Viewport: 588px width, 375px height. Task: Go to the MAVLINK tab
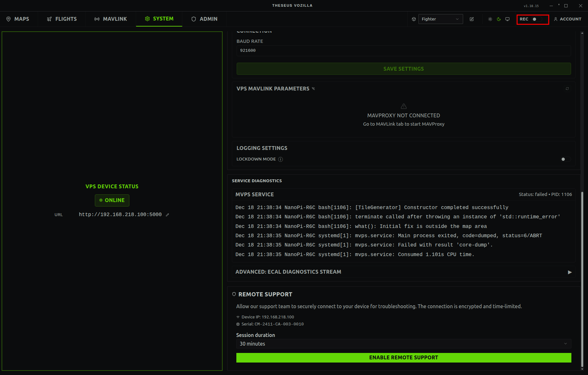[111, 19]
